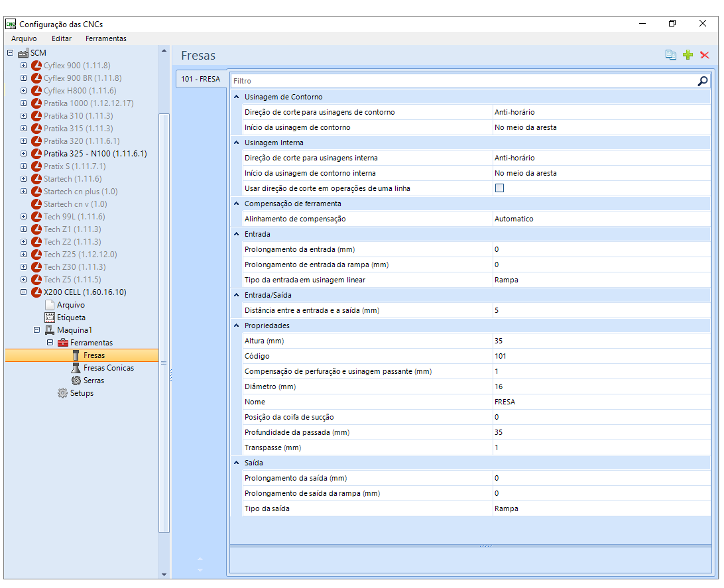724x588 pixels.
Task: Collapse the Saída section
Action: tap(237, 463)
